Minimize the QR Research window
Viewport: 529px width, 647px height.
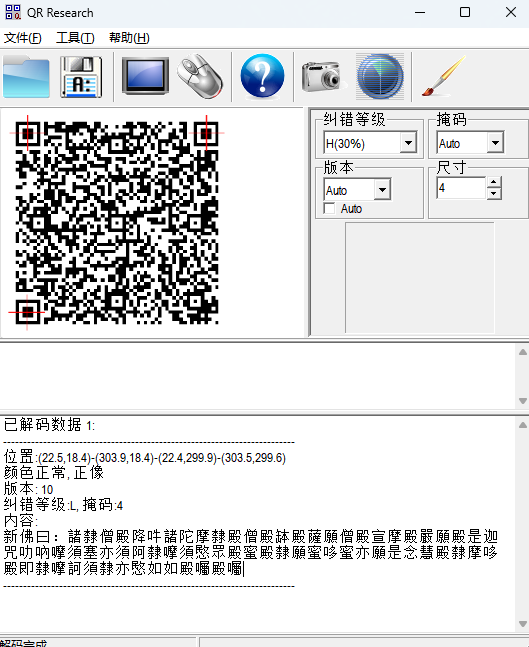pos(420,12)
